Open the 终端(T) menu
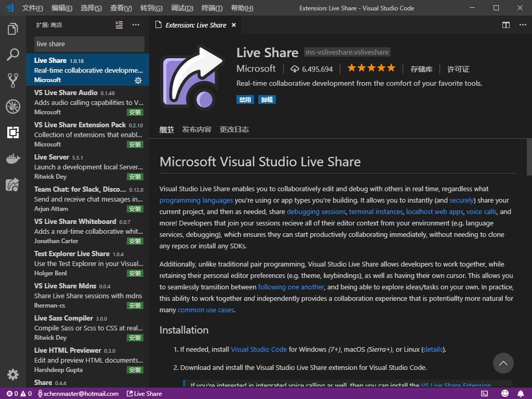This screenshot has height=399, width=532. coord(212,8)
